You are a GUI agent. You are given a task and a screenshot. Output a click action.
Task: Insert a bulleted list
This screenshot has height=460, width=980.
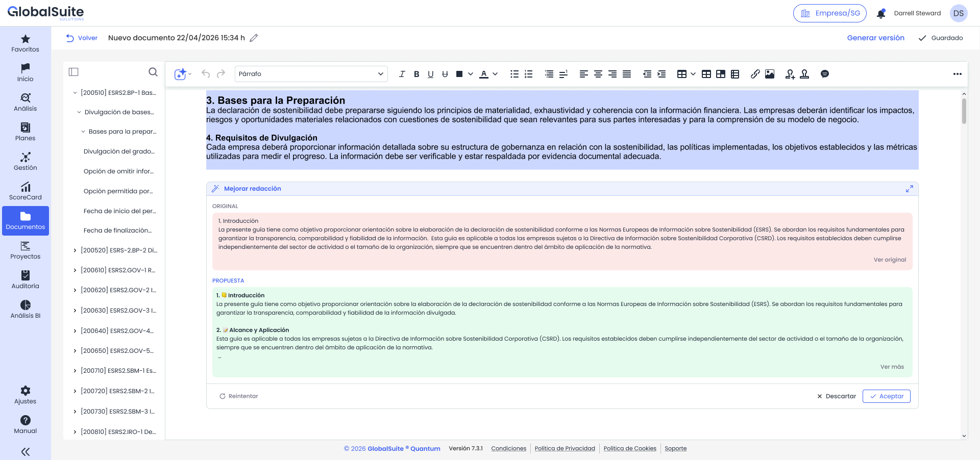click(514, 74)
